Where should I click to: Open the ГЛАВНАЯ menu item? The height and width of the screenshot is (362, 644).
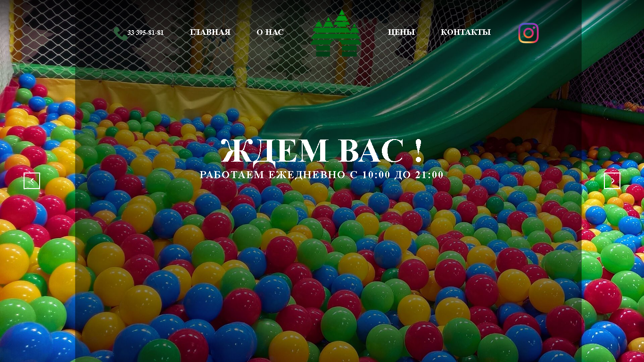[x=210, y=32]
